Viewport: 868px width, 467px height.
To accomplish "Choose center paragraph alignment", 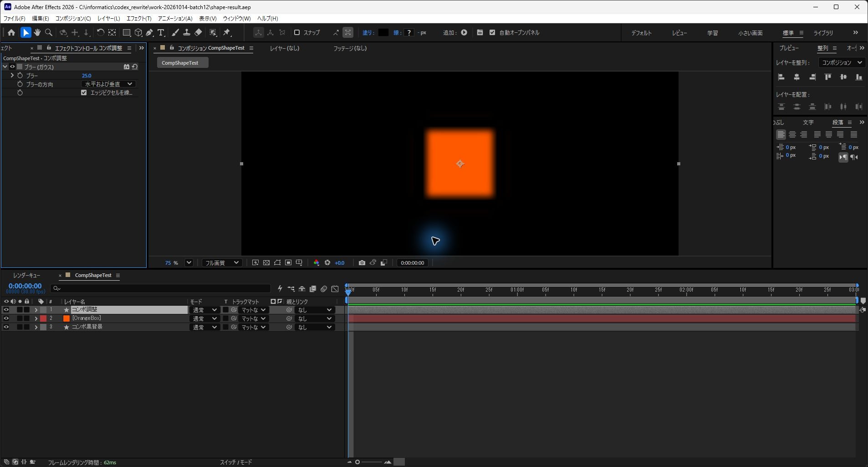I will (x=792, y=134).
